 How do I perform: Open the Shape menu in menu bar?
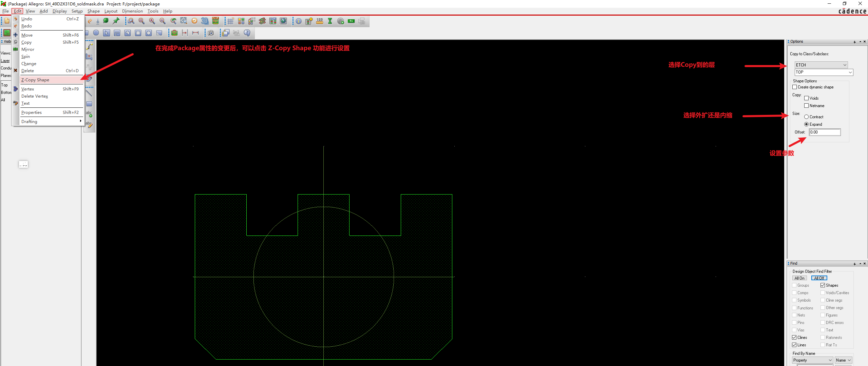tap(93, 11)
